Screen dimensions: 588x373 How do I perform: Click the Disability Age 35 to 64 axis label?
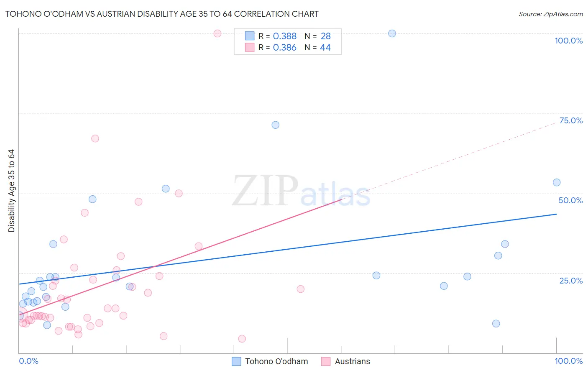point(11,191)
